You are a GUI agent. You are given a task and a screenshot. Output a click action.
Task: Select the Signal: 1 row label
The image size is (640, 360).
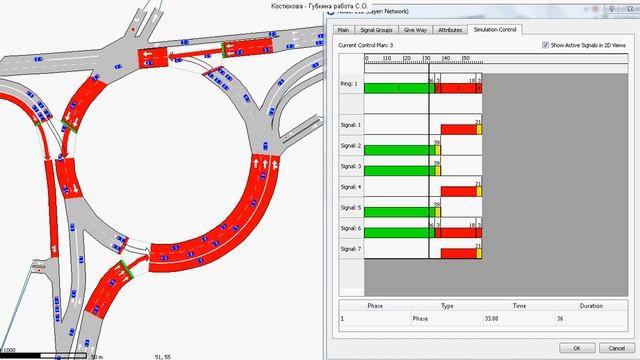coord(351,125)
